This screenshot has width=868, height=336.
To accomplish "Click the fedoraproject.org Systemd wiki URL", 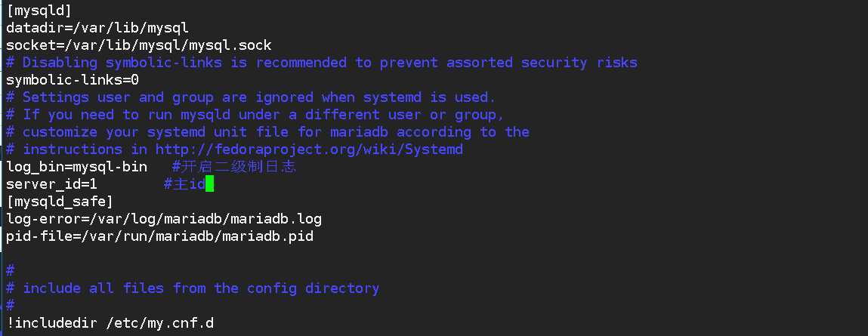I will point(309,149).
